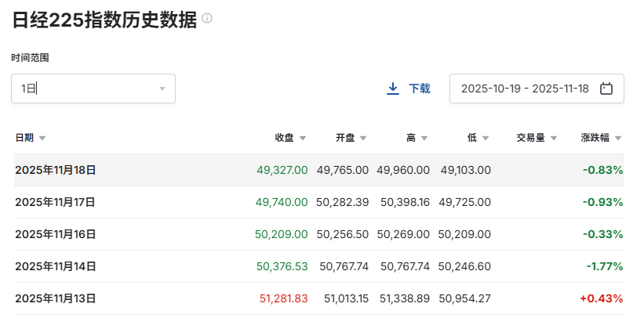The height and width of the screenshot is (318, 644).
Task: Click the 日期 column header label
Action: point(24,138)
